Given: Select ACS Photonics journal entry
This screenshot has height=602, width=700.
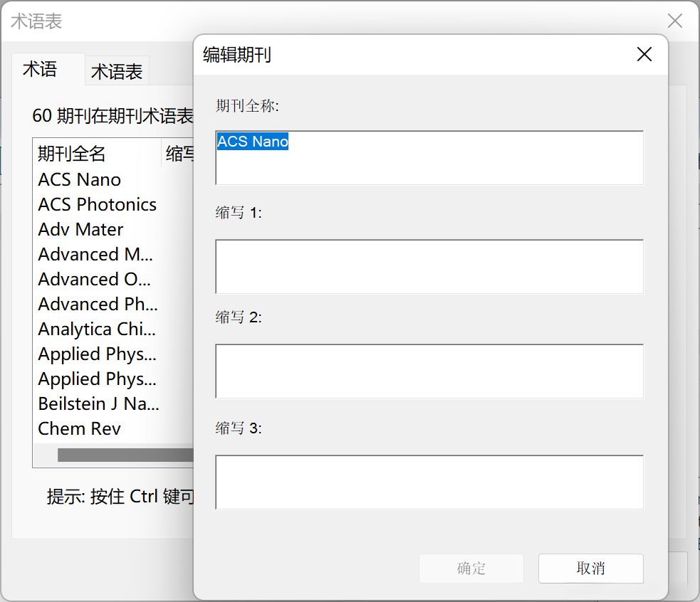Looking at the screenshot, I should pos(98,204).
